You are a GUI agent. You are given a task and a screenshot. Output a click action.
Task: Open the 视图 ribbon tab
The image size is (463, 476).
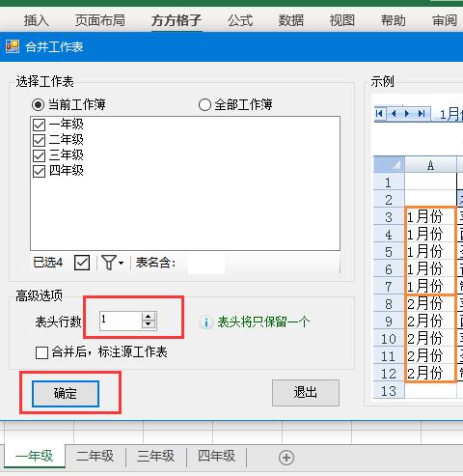[342, 20]
